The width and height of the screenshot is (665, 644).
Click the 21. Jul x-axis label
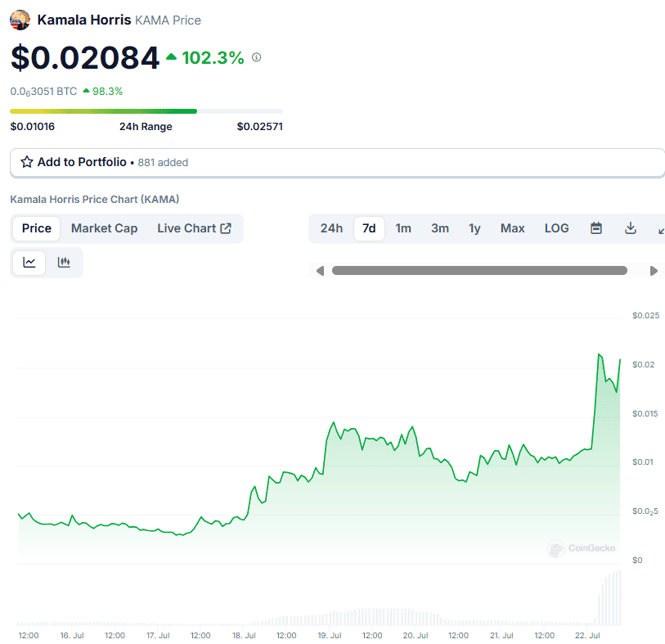pyautogui.click(x=501, y=635)
